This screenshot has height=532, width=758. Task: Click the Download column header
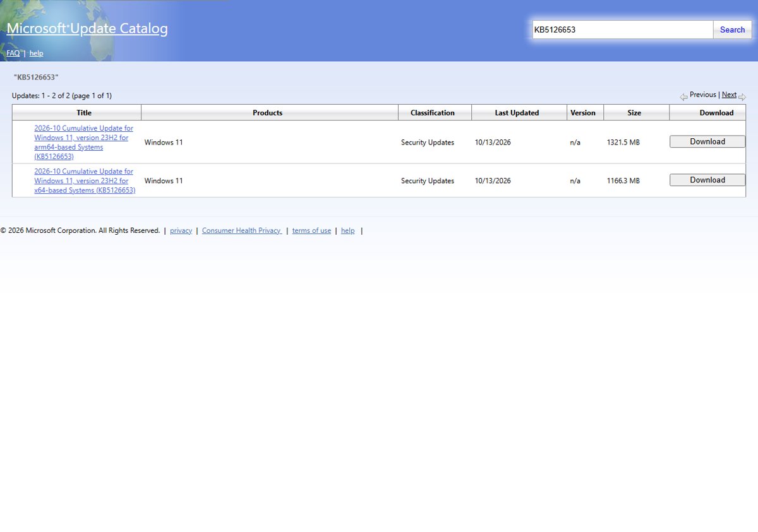coord(716,113)
